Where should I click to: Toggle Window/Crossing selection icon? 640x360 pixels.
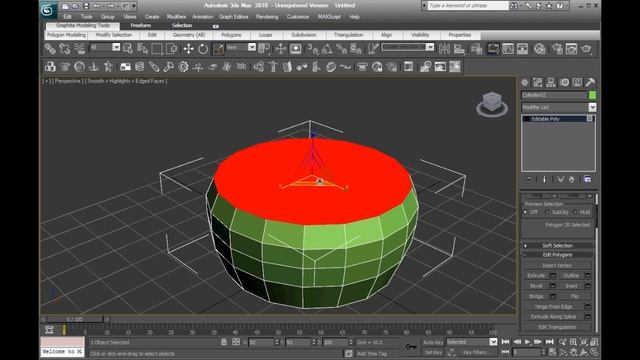point(172,49)
